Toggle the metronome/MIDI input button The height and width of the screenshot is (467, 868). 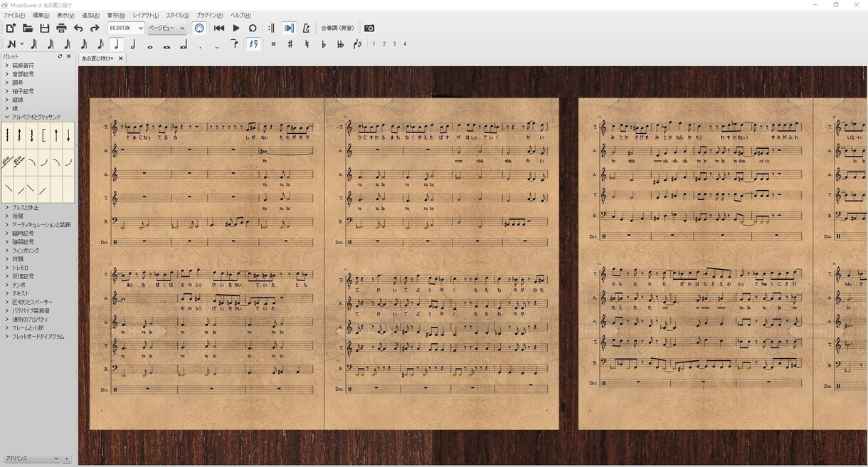coord(199,28)
